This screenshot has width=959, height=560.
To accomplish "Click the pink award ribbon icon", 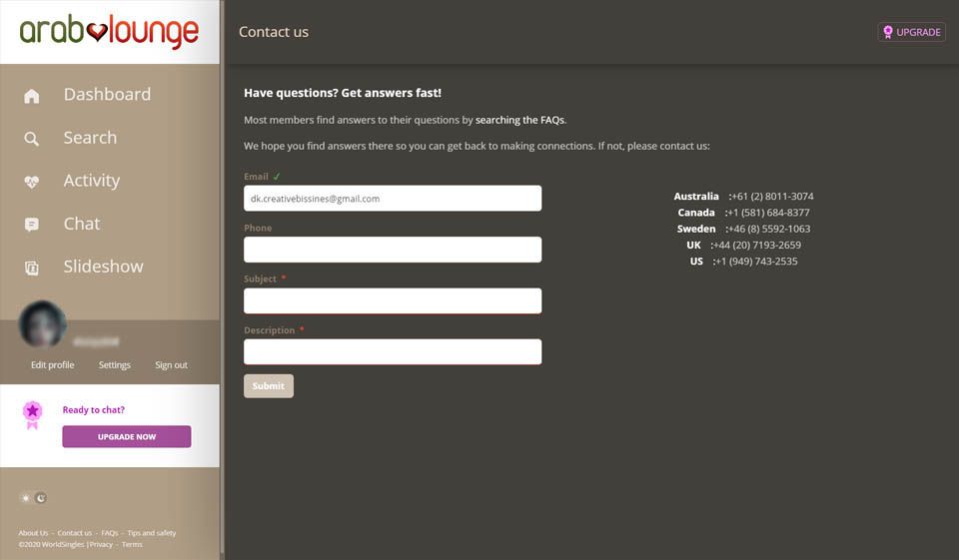I will [x=33, y=414].
